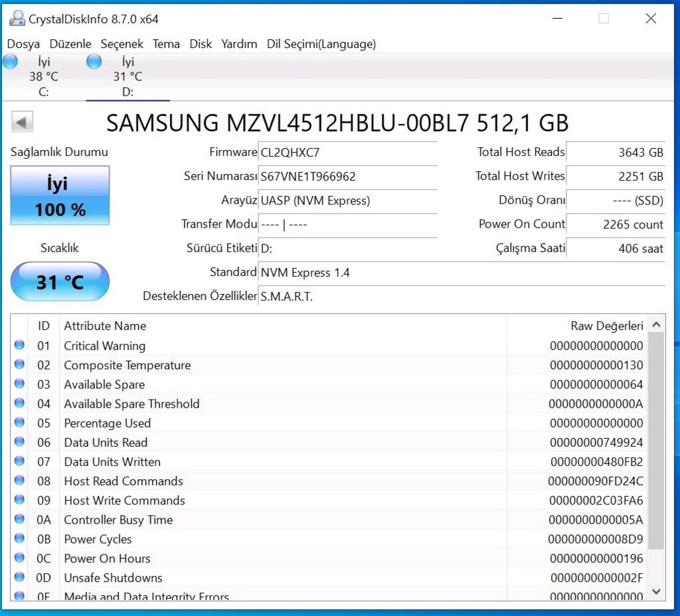Select the Unsafe Shutdowns attribute name
The height and width of the screenshot is (616, 680).
(113, 578)
